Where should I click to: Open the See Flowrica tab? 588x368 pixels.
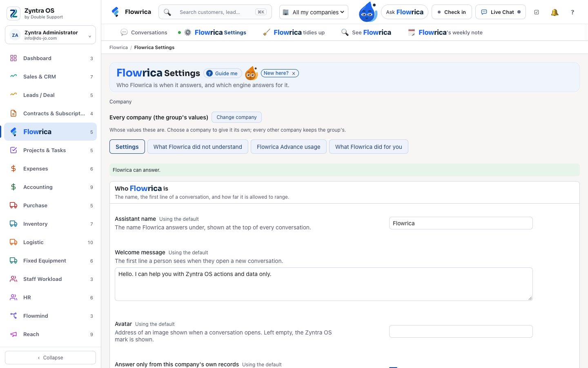[366, 32]
